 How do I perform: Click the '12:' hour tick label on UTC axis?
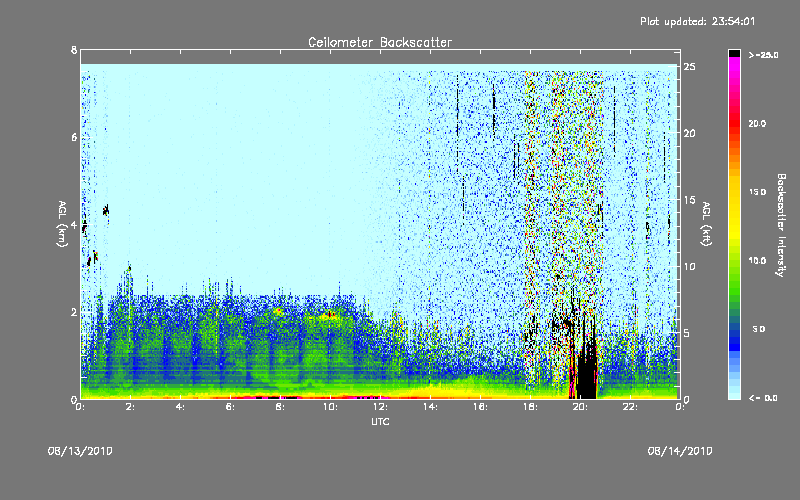[380, 407]
